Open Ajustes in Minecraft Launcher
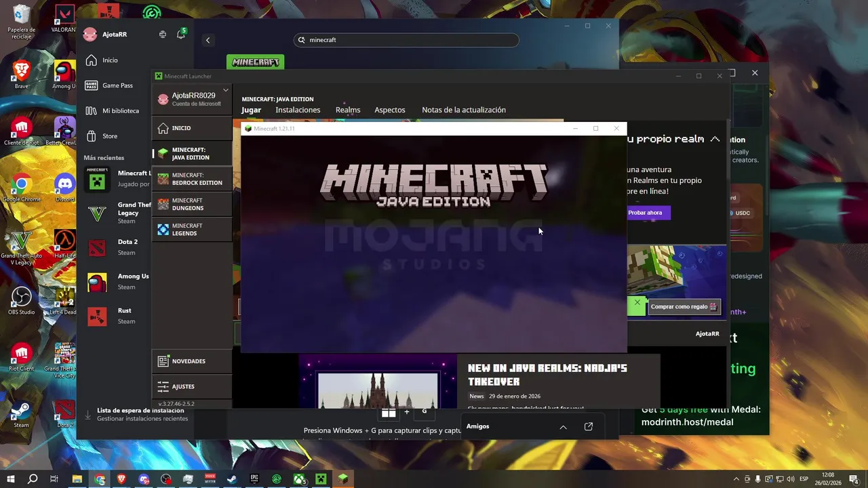This screenshot has height=488, width=868. [193, 386]
